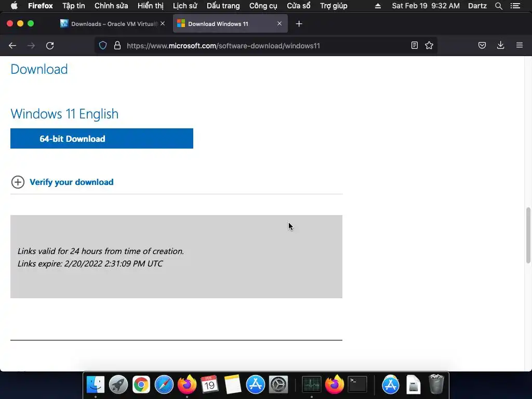Image resolution: width=532 pixels, height=399 pixels.
Task: Open Firefox hamburger application menu
Action: tap(520, 45)
